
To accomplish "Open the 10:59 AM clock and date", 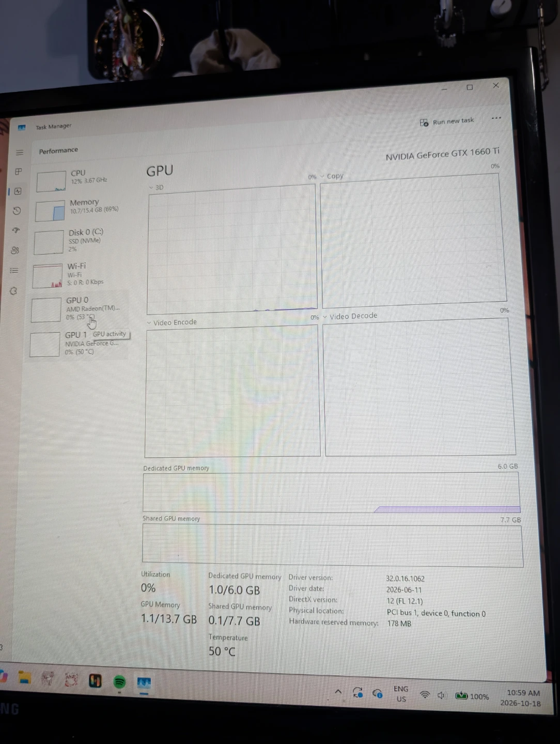I will click(x=522, y=698).
